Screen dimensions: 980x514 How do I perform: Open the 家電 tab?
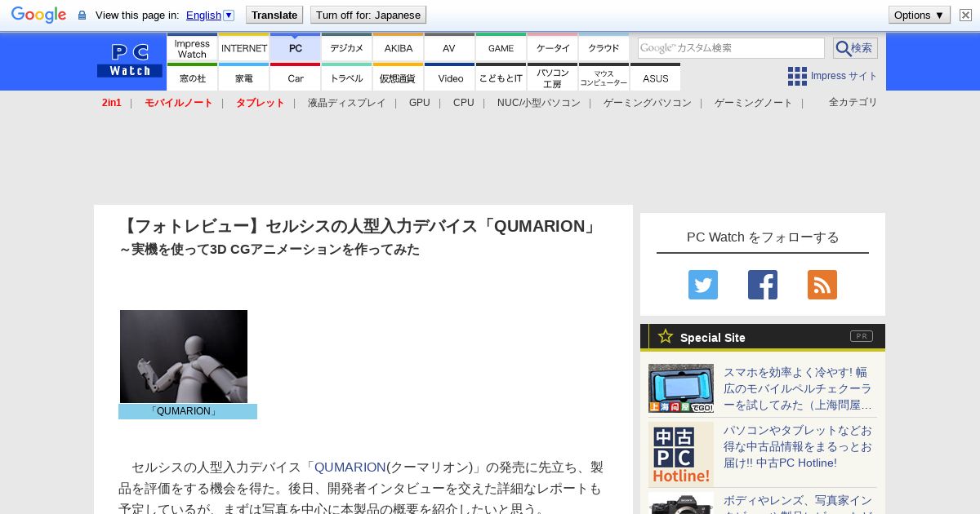(244, 78)
